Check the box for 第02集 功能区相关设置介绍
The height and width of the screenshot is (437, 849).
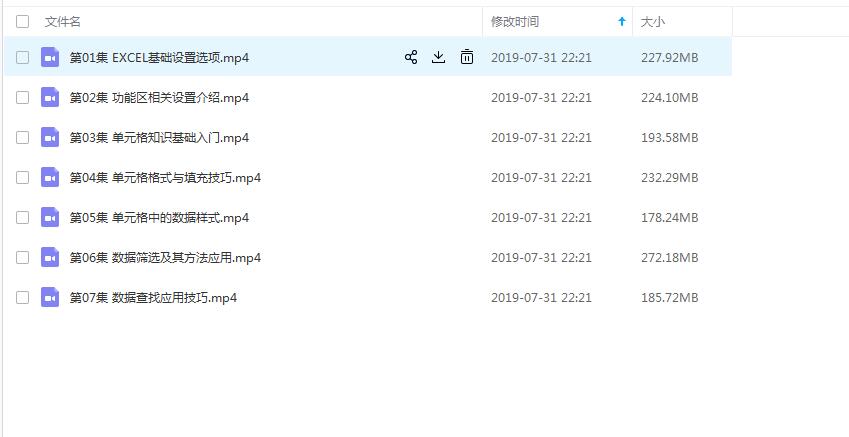coord(22,97)
